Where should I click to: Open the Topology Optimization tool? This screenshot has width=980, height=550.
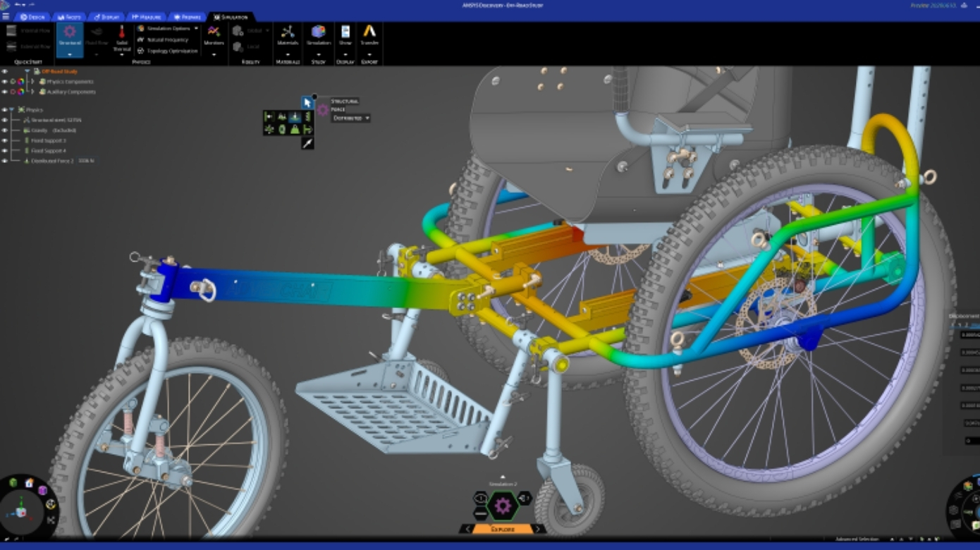pyautogui.click(x=169, y=51)
